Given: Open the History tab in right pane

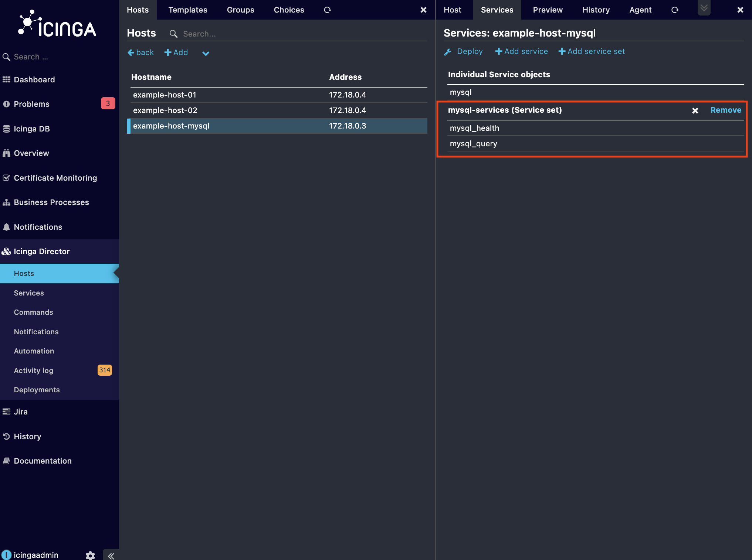Looking at the screenshot, I should (x=596, y=10).
